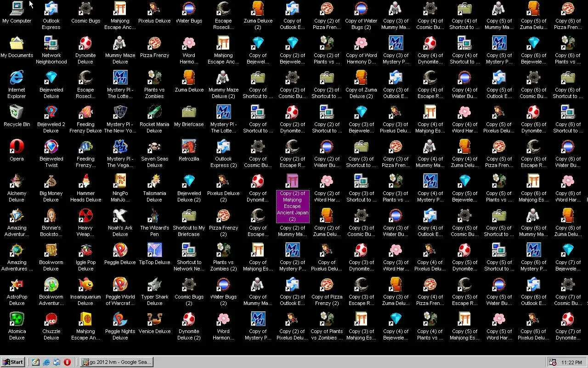The width and height of the screenshot is (588, 368).
Task: Select the Mummy Maze Deluxe (2) icon
Action: 224,85
